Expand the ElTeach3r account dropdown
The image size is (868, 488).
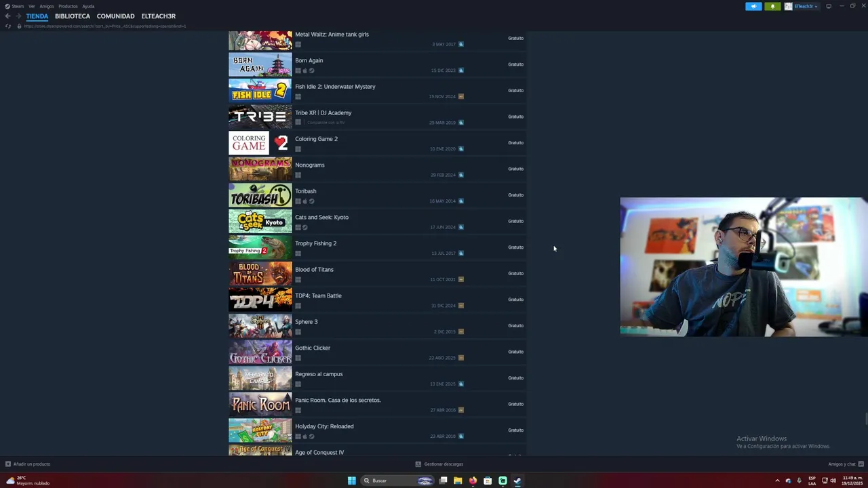806,6
